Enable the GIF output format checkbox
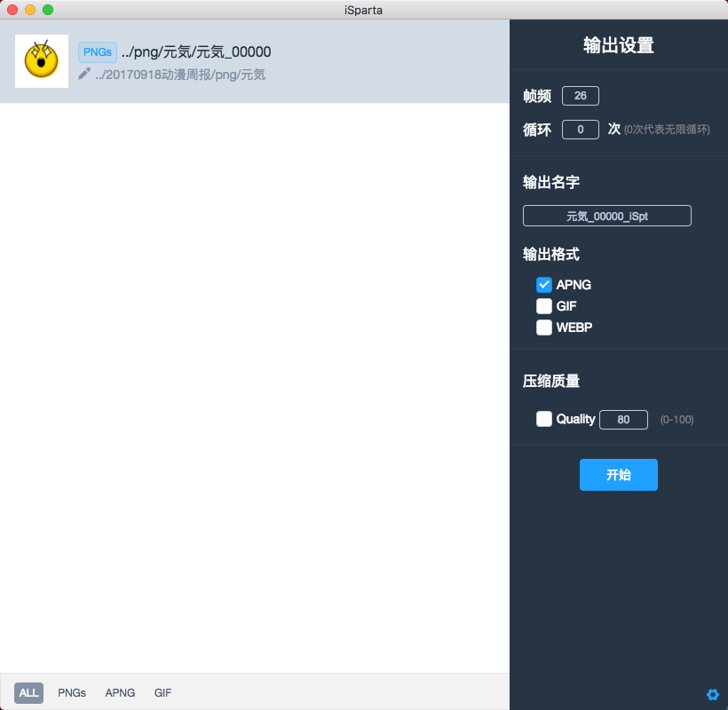Image resolution: width=728 pixels, height=710 pixels. coord(544,306)
